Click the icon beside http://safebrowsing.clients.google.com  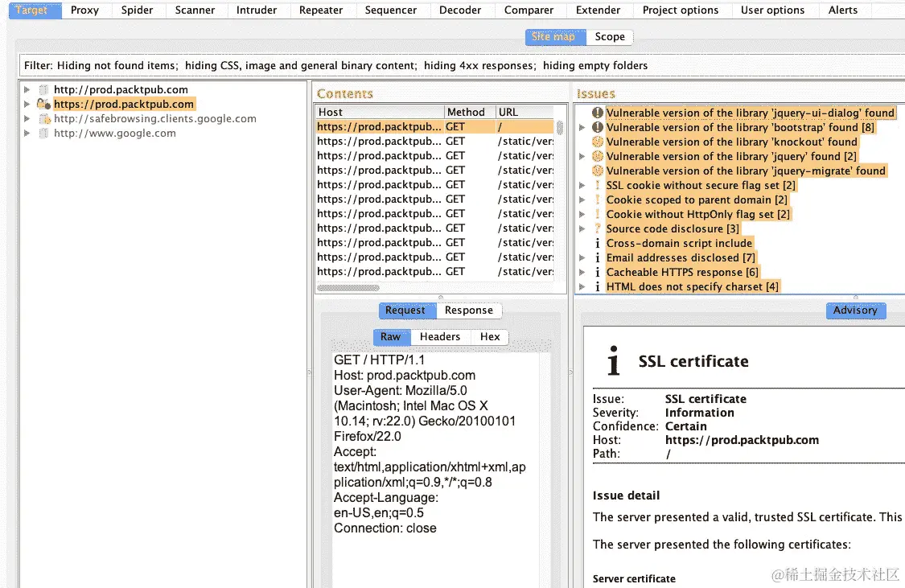tap(44, 119)
